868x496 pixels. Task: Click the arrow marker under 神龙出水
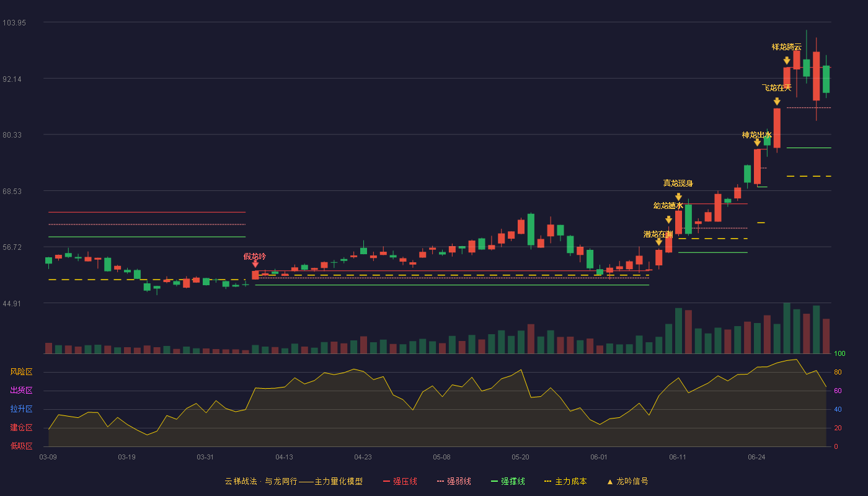pos(757,143)
